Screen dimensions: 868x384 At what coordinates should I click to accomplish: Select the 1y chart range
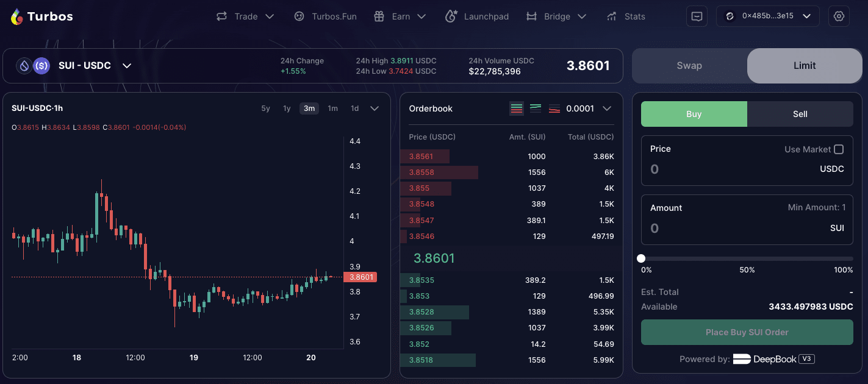(287, 108)
